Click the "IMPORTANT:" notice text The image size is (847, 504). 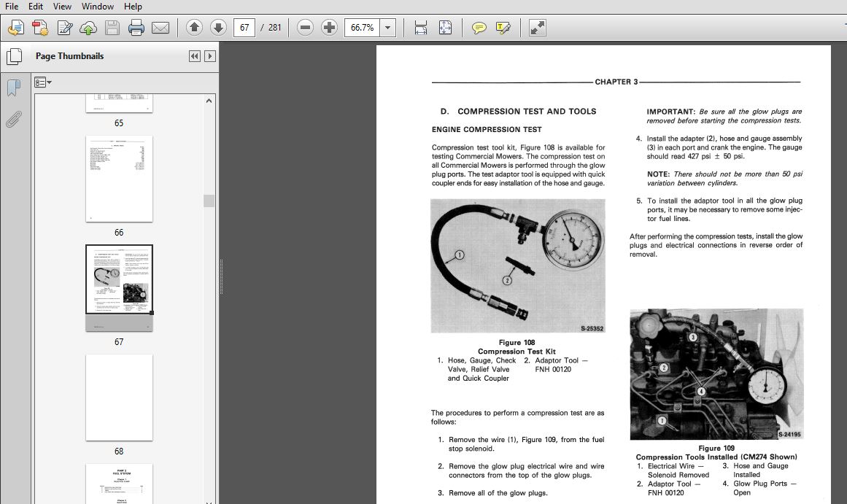671,112
